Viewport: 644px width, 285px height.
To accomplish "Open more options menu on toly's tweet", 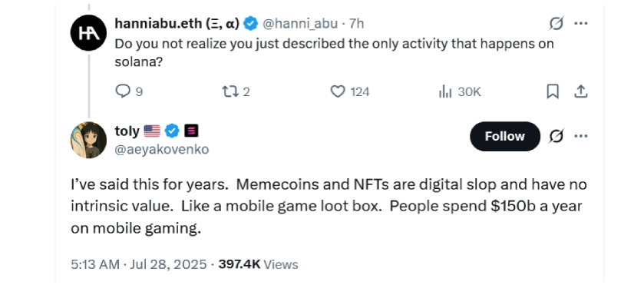I will click(x=580, y=136).
